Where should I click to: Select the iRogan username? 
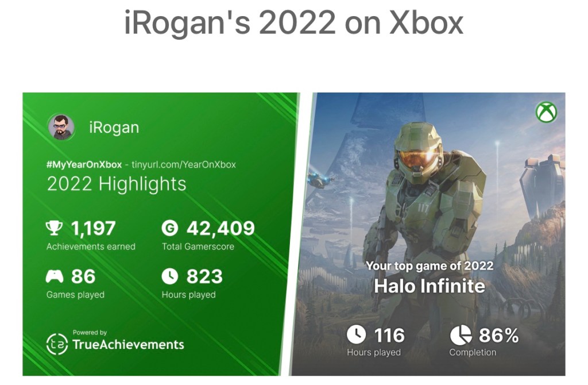coord(114,128)
